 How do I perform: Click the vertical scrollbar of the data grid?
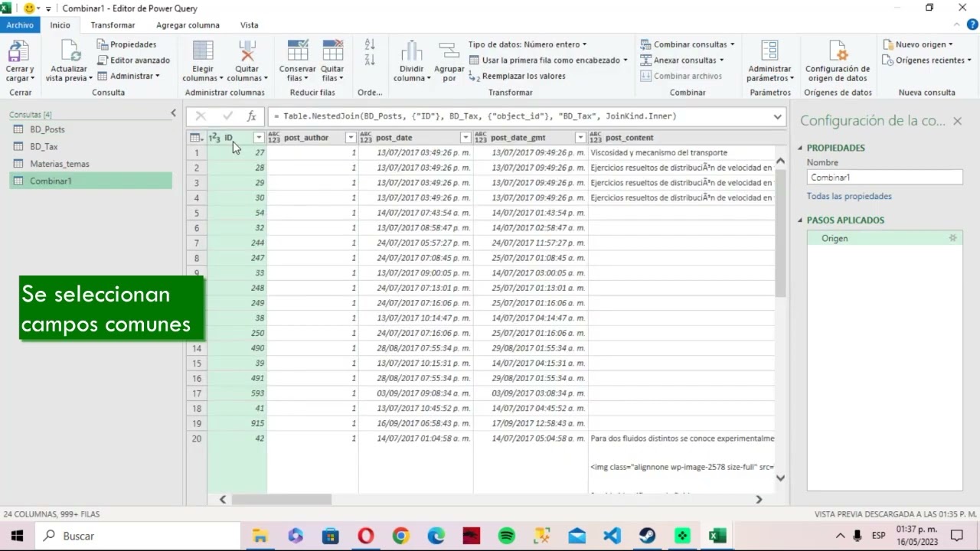point(780,233)
